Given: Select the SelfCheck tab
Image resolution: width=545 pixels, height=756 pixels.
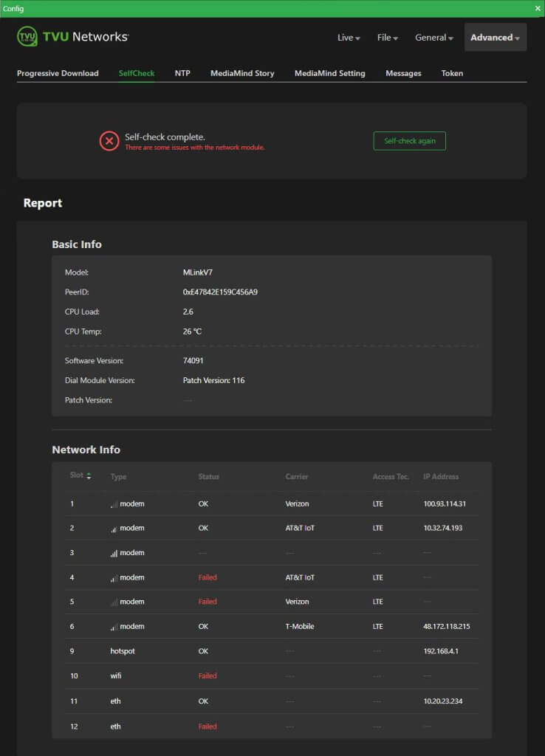Looking at the screenshot, I should (x=137, y=73).
